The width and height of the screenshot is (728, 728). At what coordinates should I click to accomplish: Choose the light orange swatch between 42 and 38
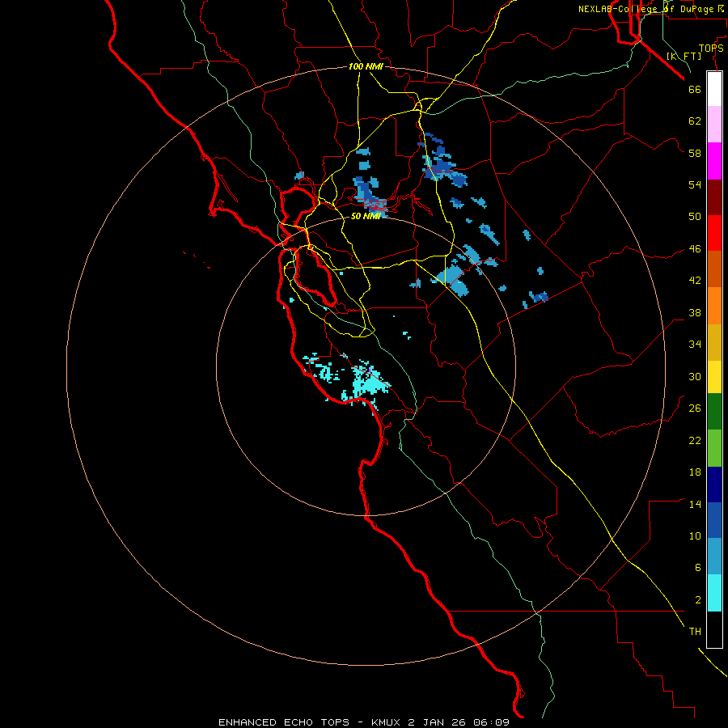pos(714,306)
